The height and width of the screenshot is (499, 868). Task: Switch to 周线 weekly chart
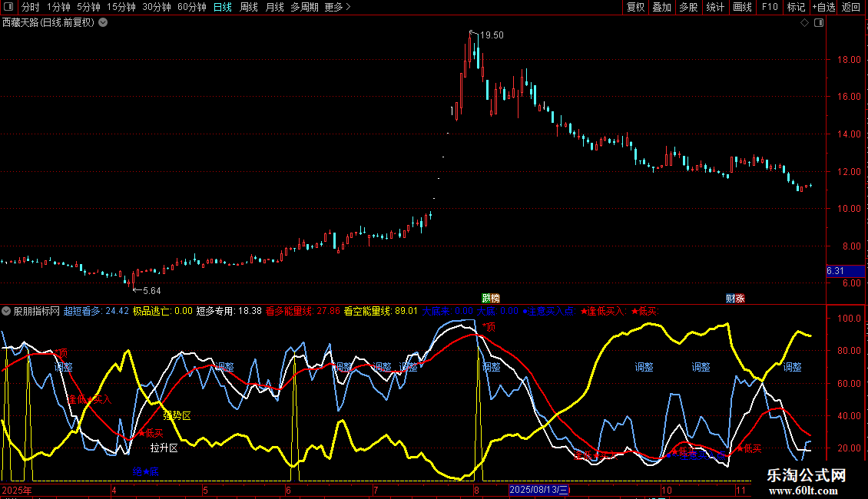249,7
